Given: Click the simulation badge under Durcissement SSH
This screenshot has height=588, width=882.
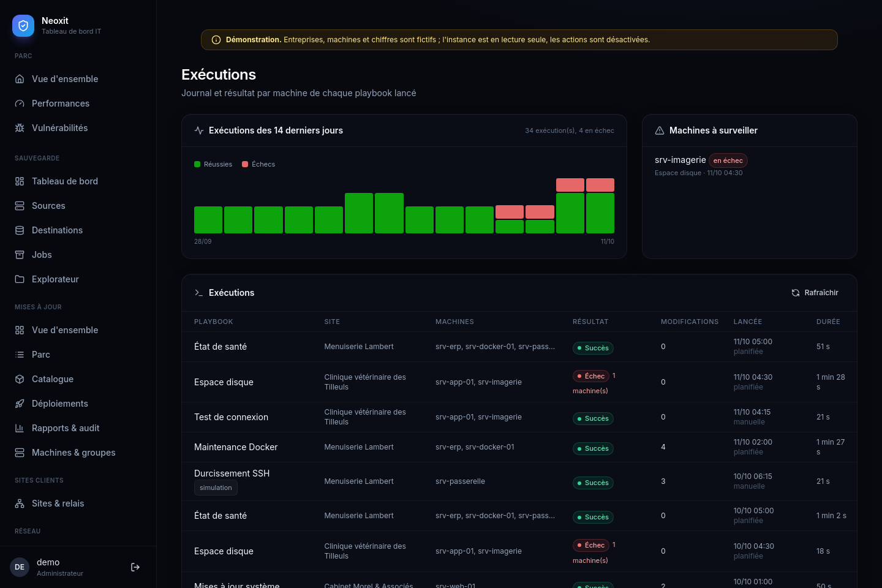Looking at the screenshot, I should point(216,488).
